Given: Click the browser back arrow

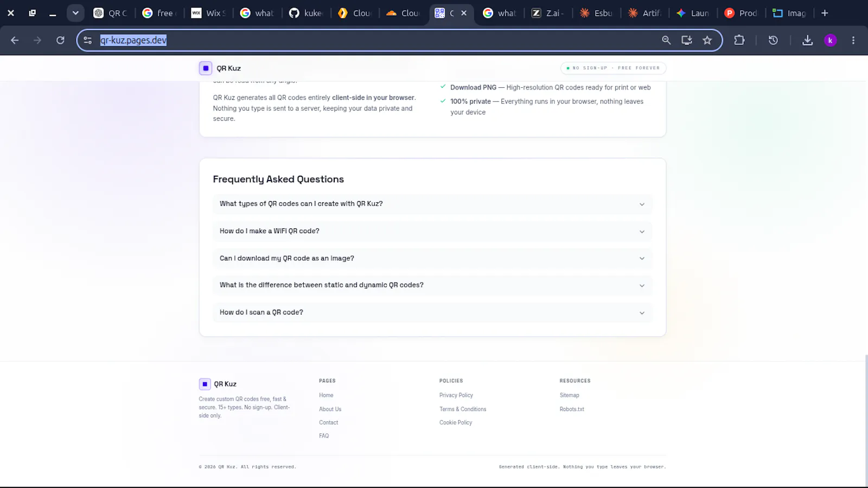Looking at the screenshot, I should [15, 40].
